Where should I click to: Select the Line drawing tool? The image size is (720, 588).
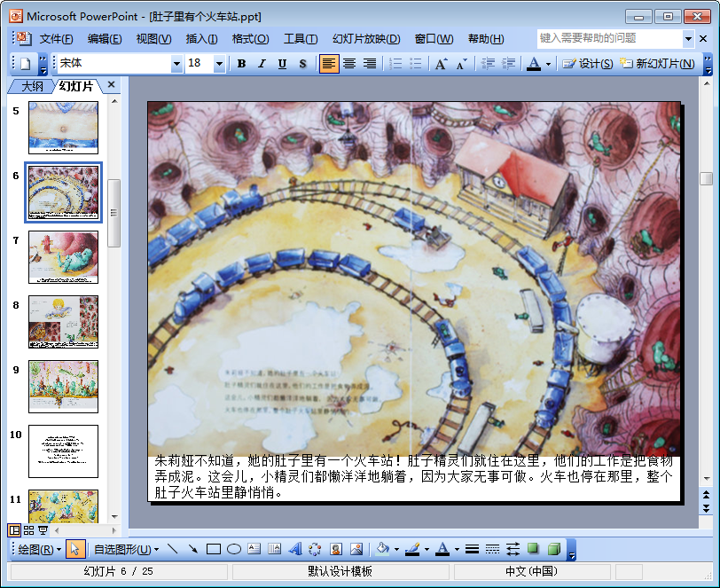(173, 549)
